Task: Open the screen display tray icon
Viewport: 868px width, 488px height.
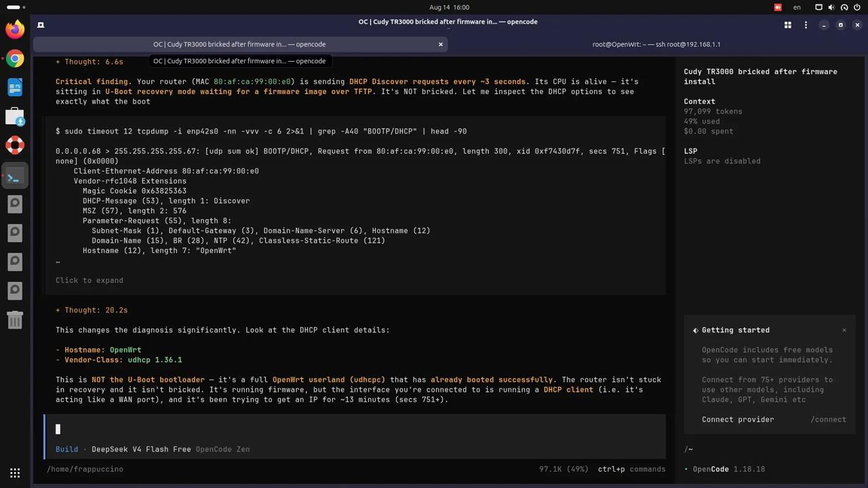Action: coord(818,7)
